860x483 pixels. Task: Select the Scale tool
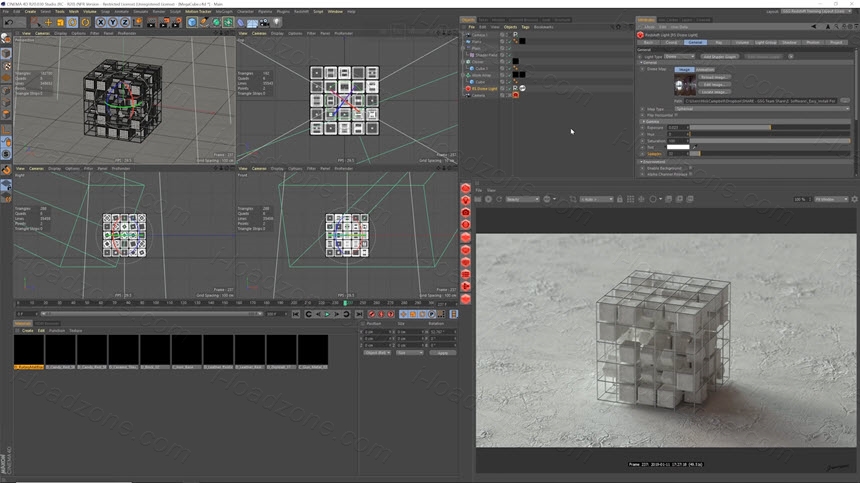pyautogui.click(x=60, y=22)
